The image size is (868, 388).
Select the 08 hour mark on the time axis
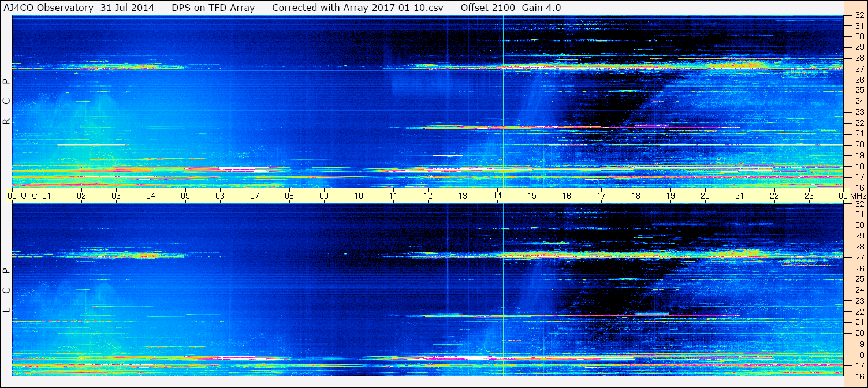[x=289, y=196]
